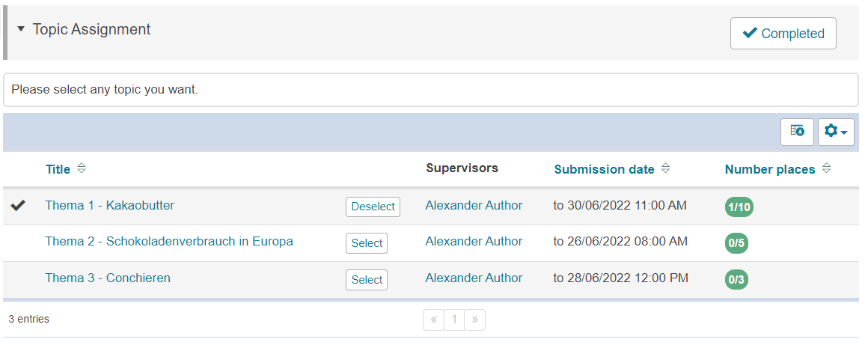This screenshot has width=868, height=351.
Task: Click checkmark icon beside Thema 1
Action: [19, 206]
